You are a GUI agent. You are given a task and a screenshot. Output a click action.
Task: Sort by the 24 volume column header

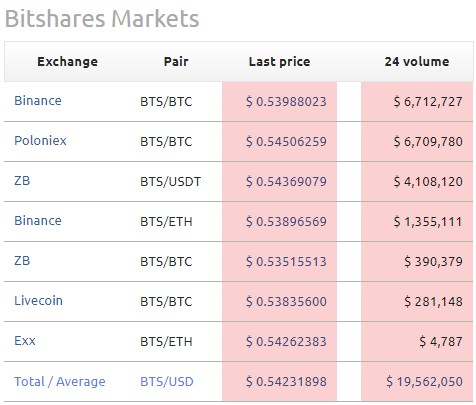pos(417,62)
